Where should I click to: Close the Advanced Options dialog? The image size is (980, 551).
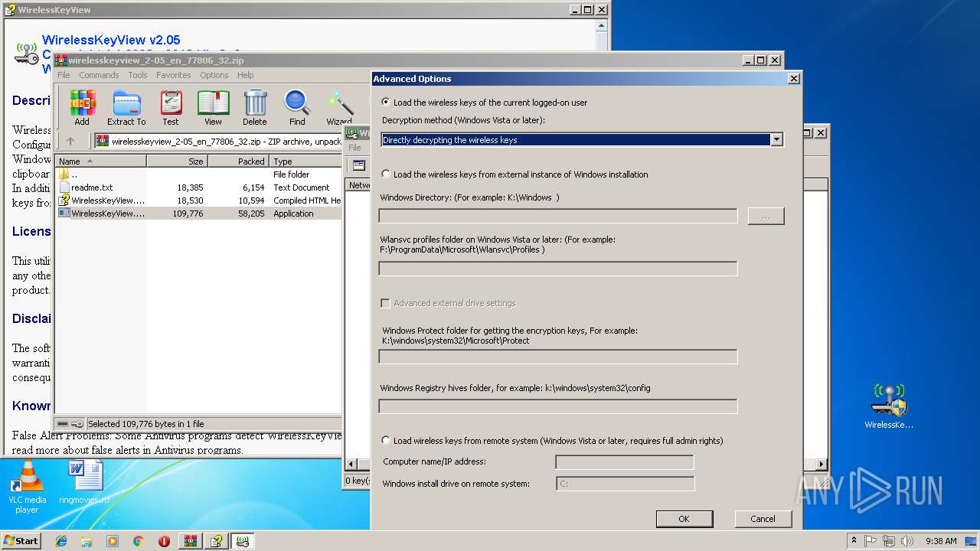point(794,78)
